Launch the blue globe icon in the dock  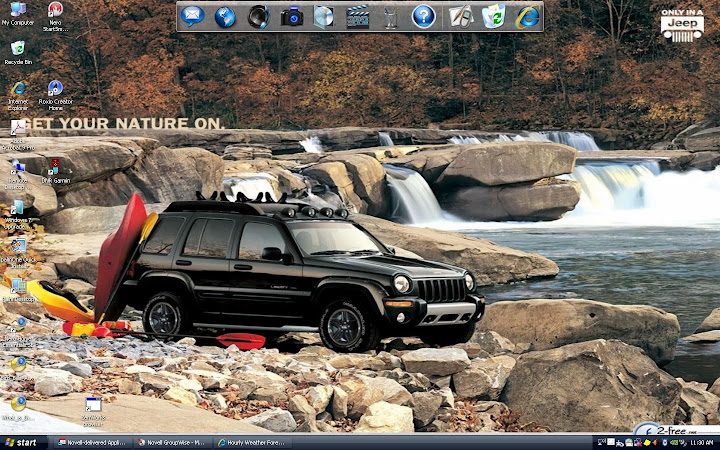pyautogui.click(x=225, y=17)
